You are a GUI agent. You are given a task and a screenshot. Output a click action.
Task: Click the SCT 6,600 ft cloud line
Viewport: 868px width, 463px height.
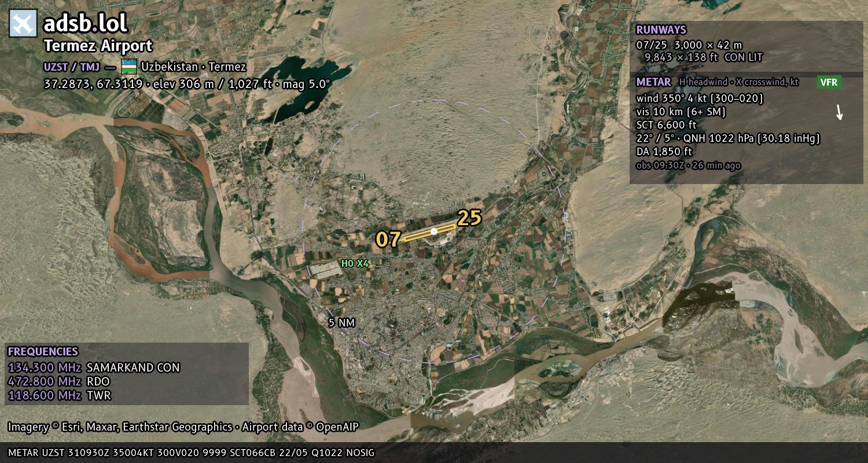point(666,125)
